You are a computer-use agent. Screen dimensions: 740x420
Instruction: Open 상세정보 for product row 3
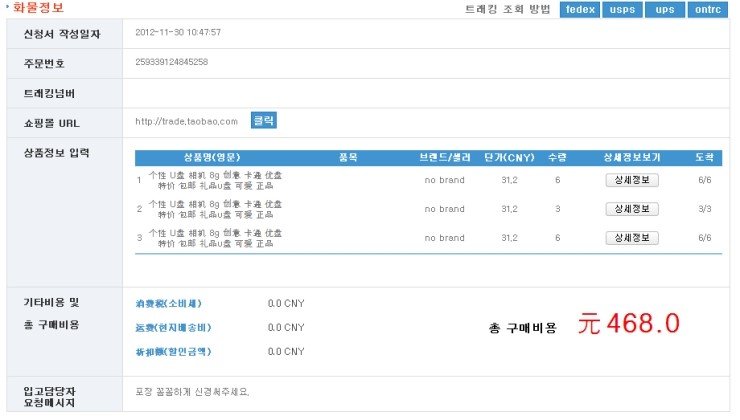(632, 238)
